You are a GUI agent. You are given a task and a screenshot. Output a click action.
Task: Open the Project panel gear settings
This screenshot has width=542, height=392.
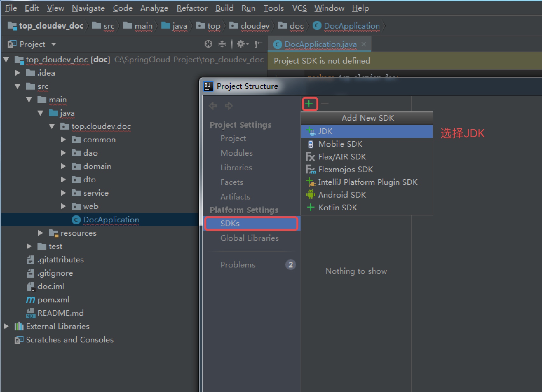point(242,44)
